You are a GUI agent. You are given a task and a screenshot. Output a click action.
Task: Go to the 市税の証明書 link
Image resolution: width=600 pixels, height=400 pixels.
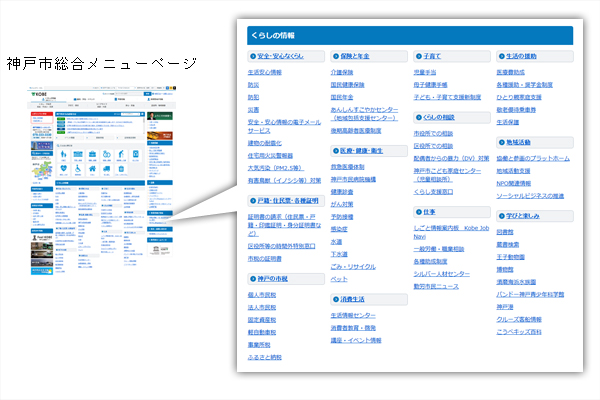coord(265,259)
